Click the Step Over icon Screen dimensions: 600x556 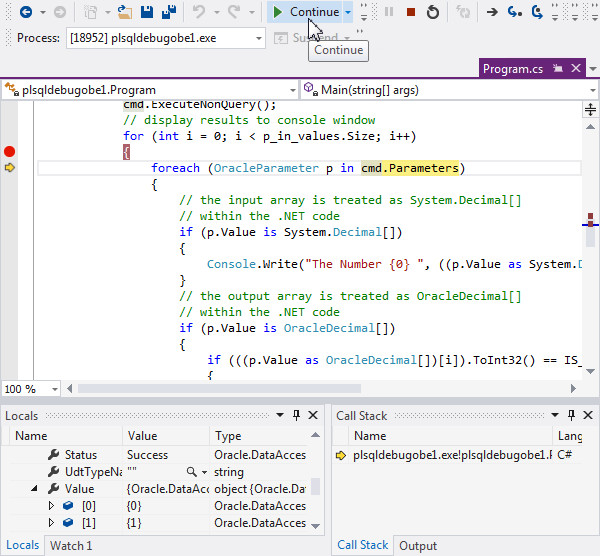click(x=537, y=12)
